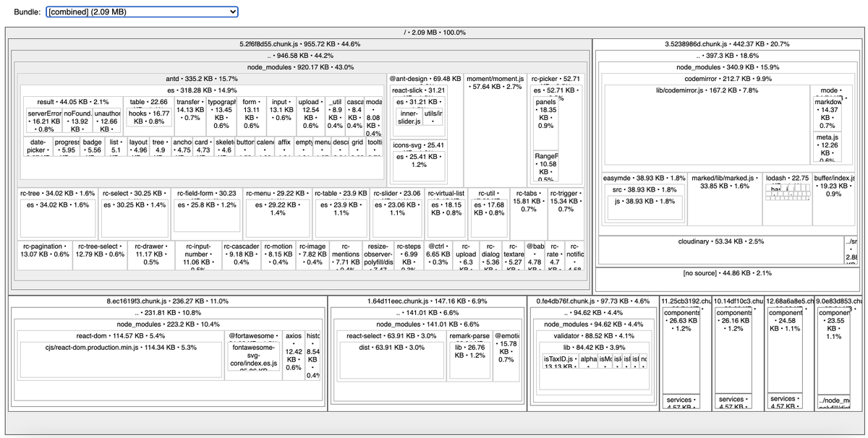Select the rc-virtual-list cell header
Screen dimensions: 868x438
446,193
